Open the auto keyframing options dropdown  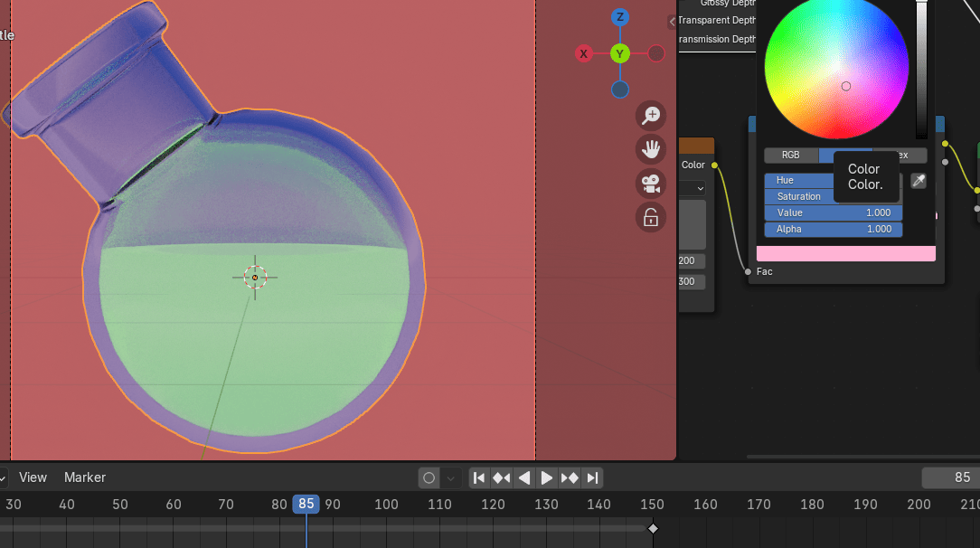pos(451,477)
